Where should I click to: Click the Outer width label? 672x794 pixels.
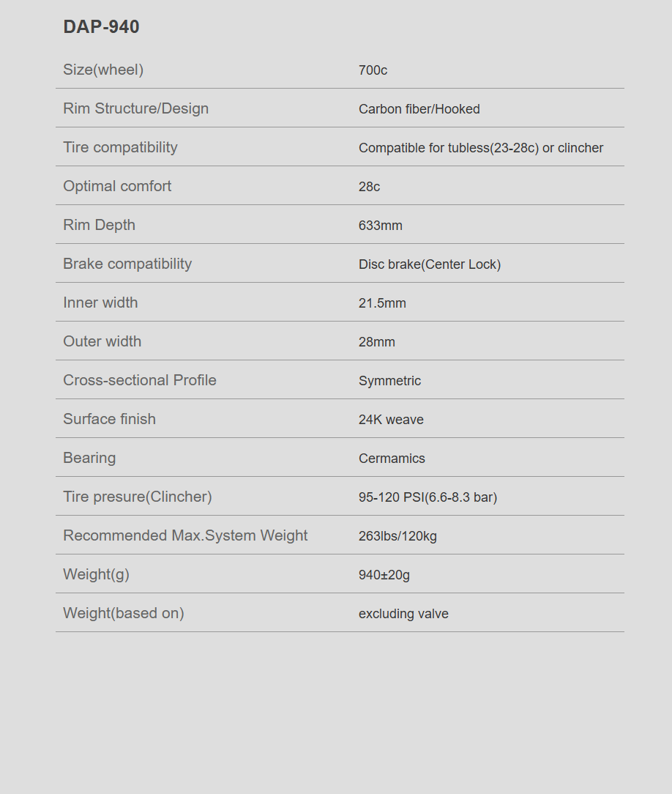tap(102, 341)
